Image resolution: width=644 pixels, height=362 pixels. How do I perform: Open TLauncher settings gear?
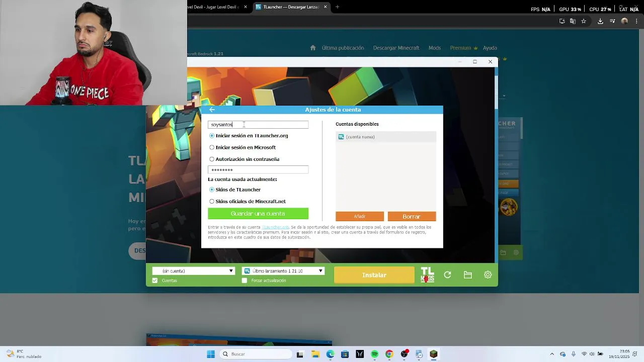coord(488,275)
